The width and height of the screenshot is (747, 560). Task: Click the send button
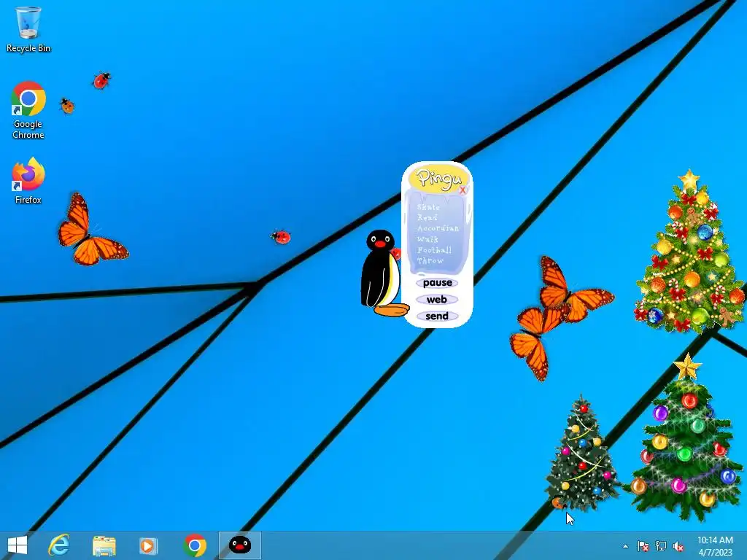(x=437, y=316)
